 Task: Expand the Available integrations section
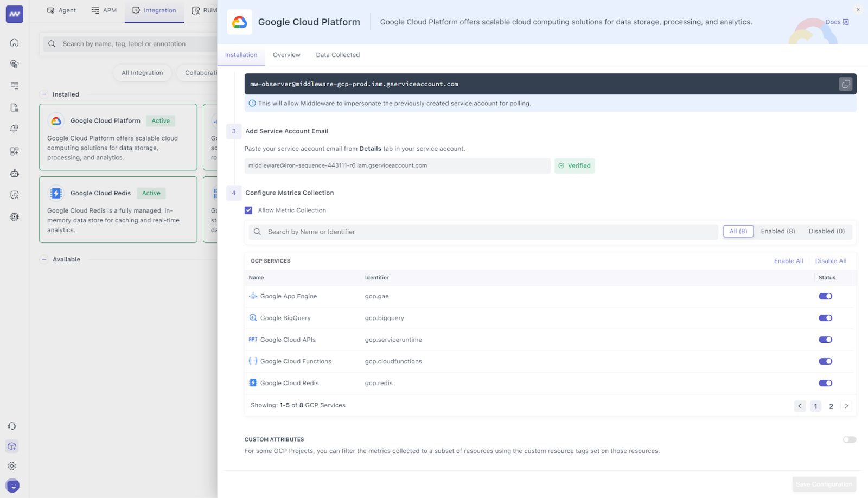43,259
